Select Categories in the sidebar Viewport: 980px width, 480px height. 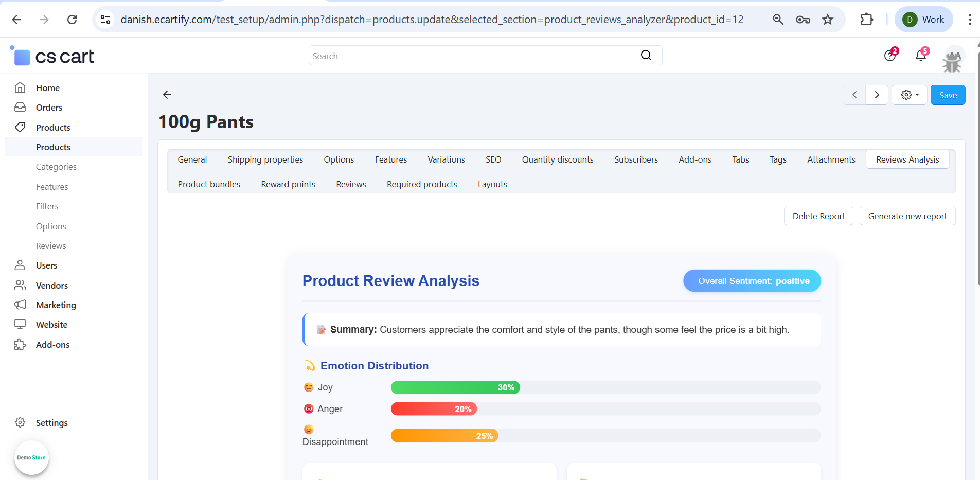[x=56, y=167]
